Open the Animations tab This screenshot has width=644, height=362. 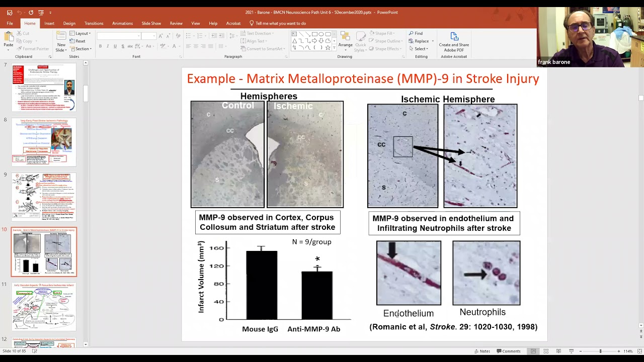[122, 23]
